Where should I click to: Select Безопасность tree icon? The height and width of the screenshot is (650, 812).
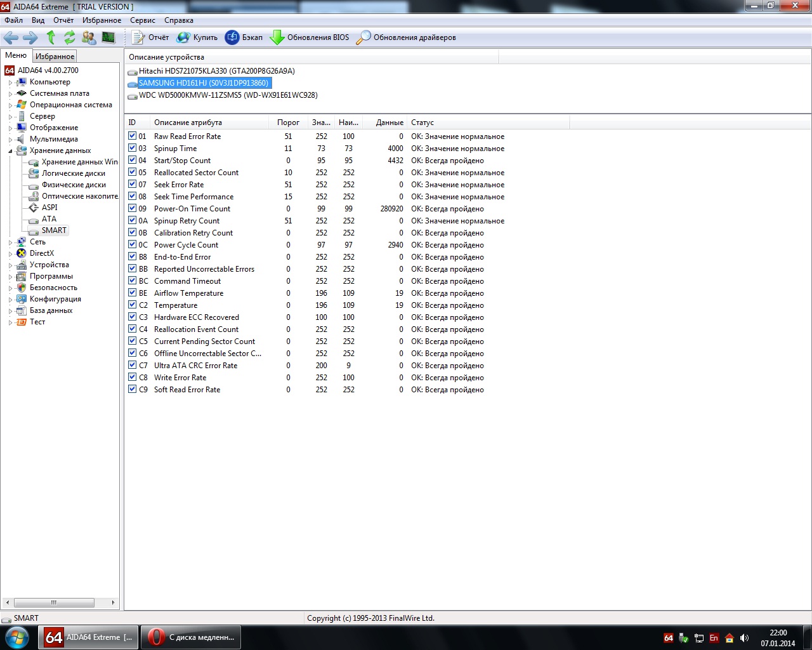click(x=22, y=288)
